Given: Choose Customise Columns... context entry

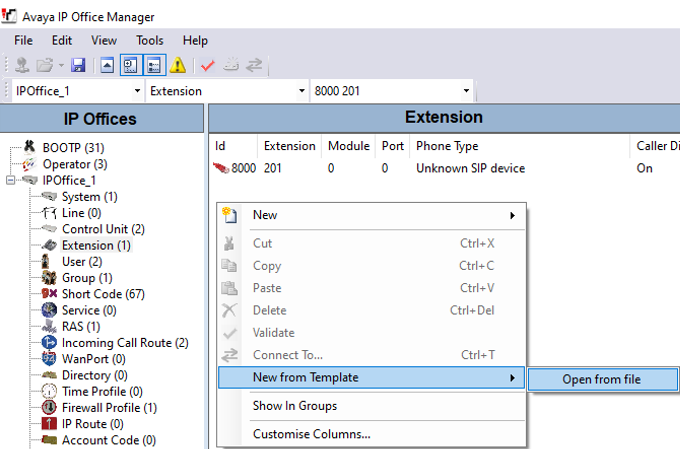Looking at the screenshot, I should 372,434.
